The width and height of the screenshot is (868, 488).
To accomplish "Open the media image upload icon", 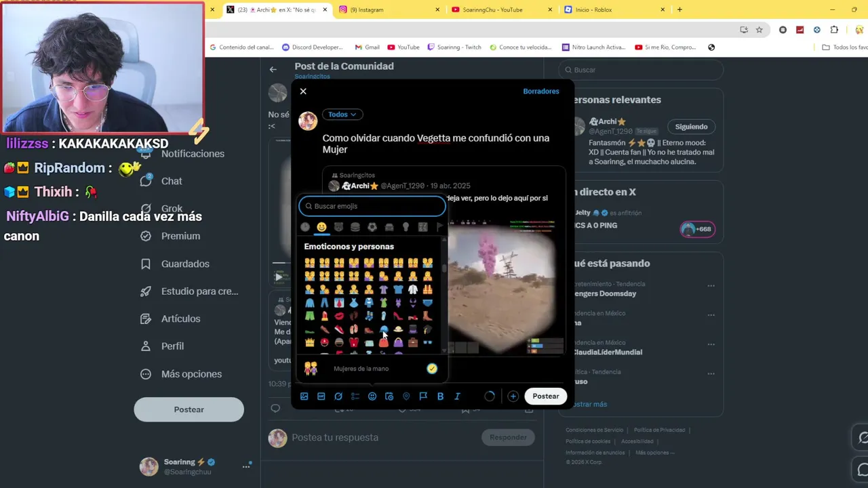I will pyautogui.click(x=304, y=396).
